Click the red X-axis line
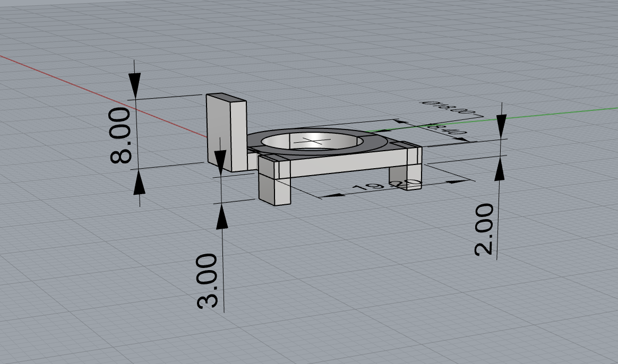This screenshot has height=364, width=618. [80, 84]
